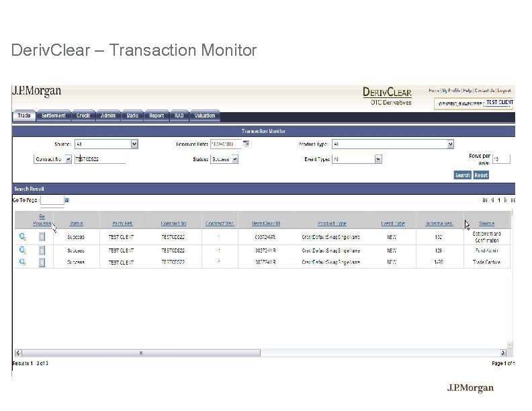Click the Rows per page input field
Image resolution: width=532 pixels, height=411 pixels.
click(x=501, y=159)
